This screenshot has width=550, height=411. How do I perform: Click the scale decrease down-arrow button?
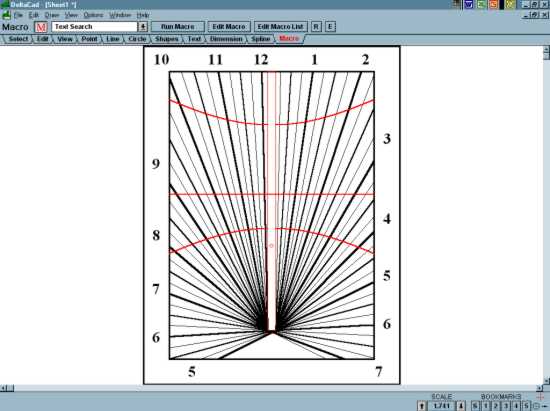tap(461, 406)
